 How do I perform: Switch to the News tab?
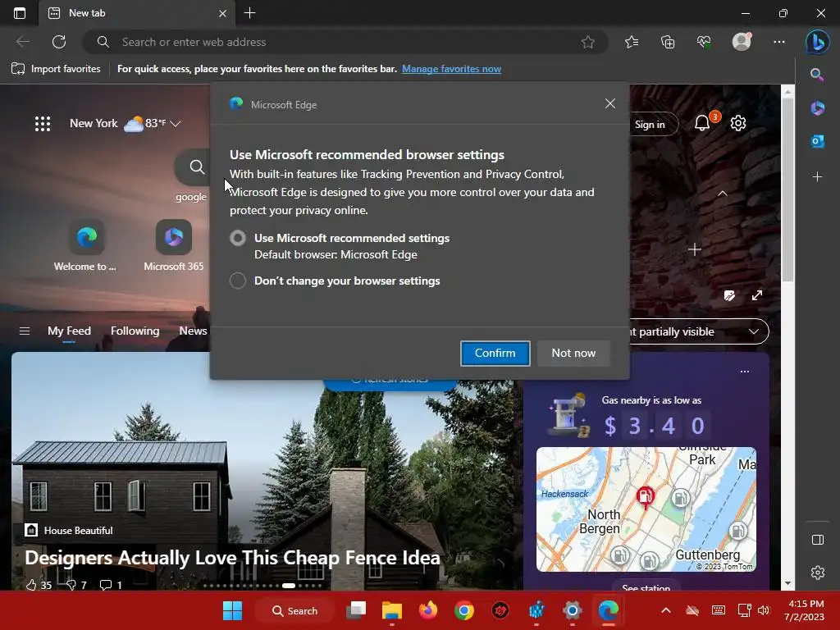[x=193, y=331]
